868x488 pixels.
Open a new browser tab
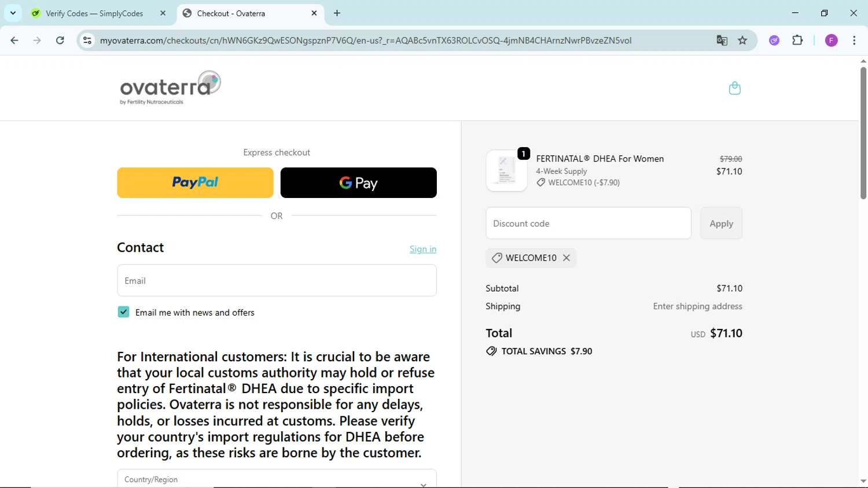click(337, 13)
